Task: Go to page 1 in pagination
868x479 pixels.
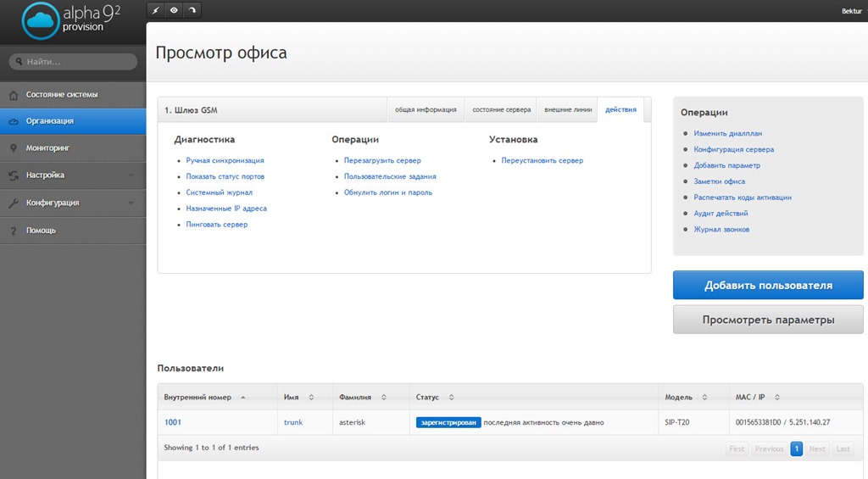Action: [x=797, y=448]
